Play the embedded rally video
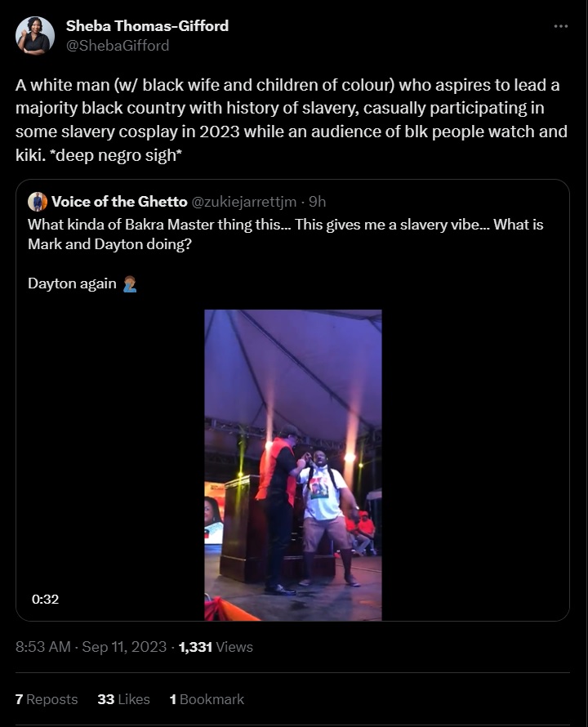The height and width of the screenshot is (727, 588). pyautogui.click(x=293, y=465)
